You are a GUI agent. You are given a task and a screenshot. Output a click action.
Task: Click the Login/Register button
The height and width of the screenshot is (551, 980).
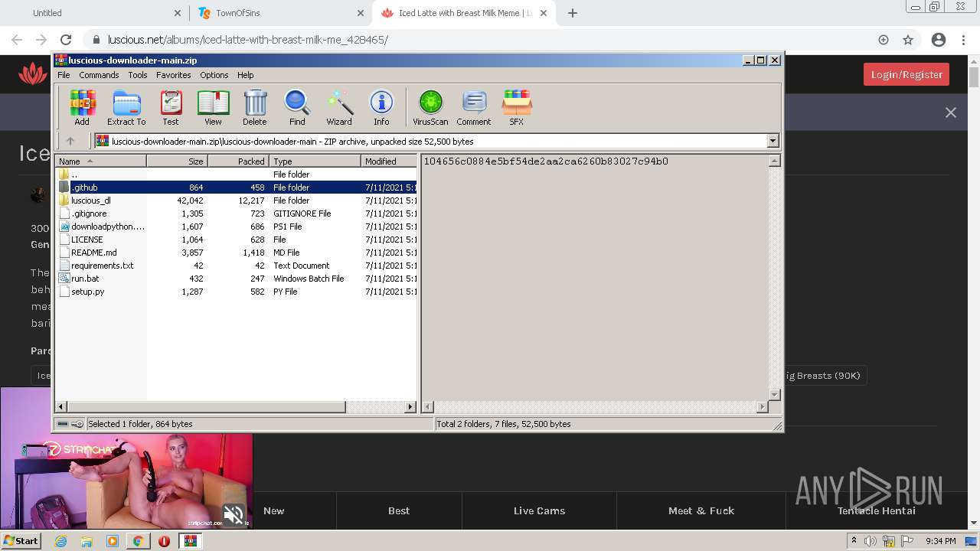(x=906, y=74)
